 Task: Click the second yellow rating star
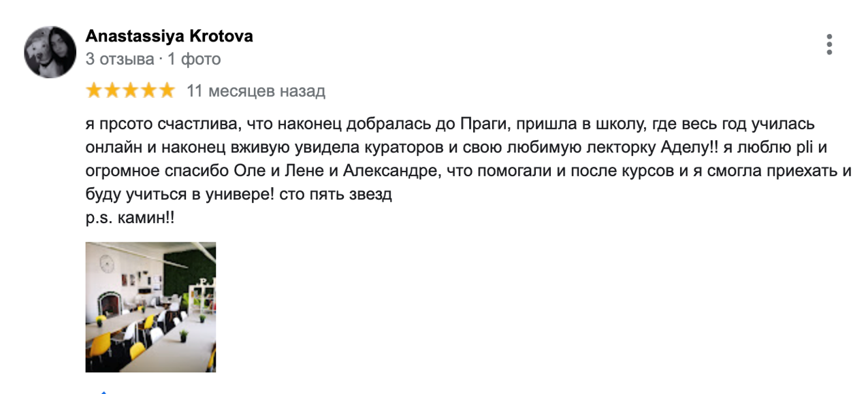pyautogui.click(x=112, y=91)
